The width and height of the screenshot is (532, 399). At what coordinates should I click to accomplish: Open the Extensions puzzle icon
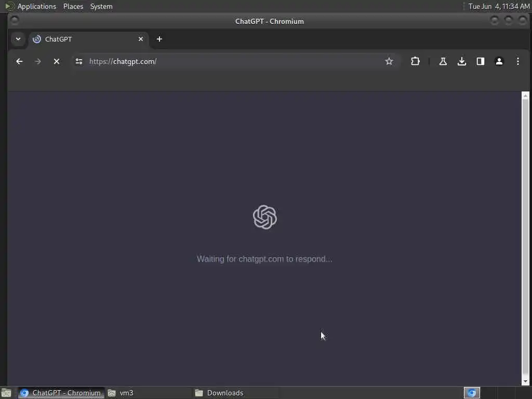tap(415, 61)
